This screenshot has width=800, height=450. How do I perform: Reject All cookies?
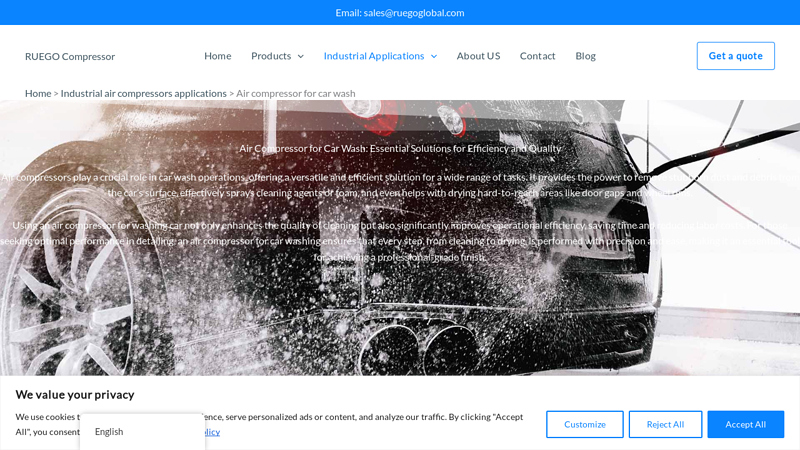(x=665, y=424)
